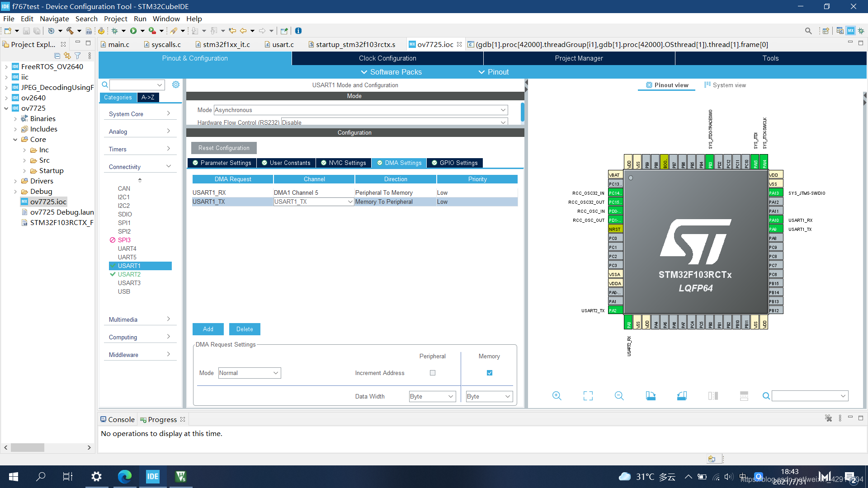The height and width of the screenshot is (488, 868).
Task: Open the NVIC Settings tab
Action: pos(344,163)
